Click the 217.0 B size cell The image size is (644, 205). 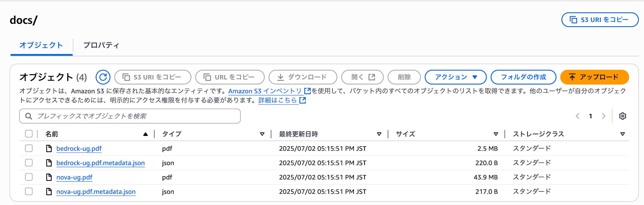[487, 192]
